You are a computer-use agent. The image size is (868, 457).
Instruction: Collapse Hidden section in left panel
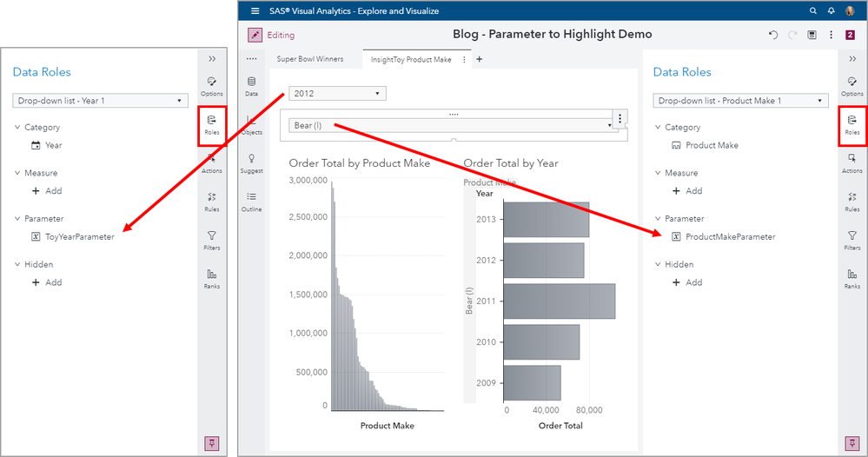pos(17,264)
